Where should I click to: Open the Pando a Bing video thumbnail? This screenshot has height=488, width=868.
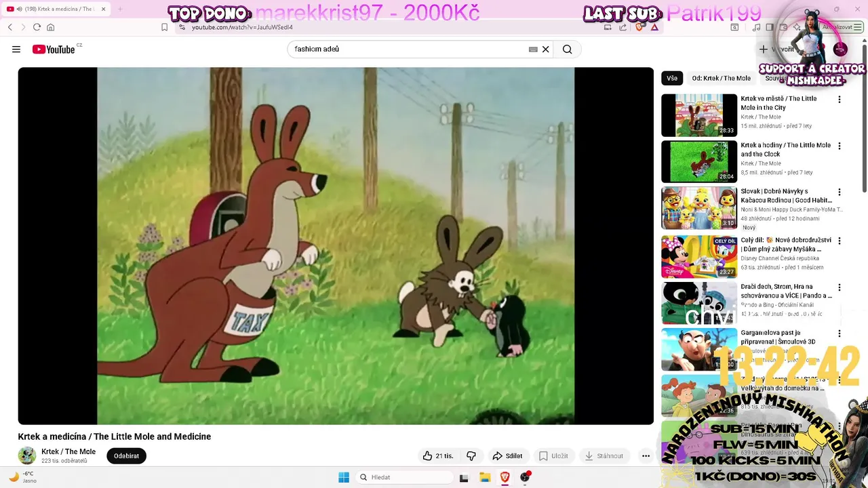(x=699, y=303)
